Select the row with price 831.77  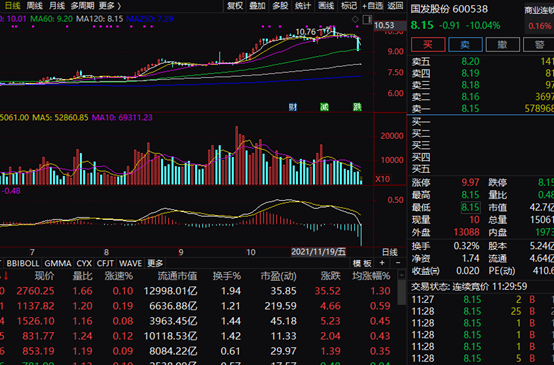click(x=198, y=336)
